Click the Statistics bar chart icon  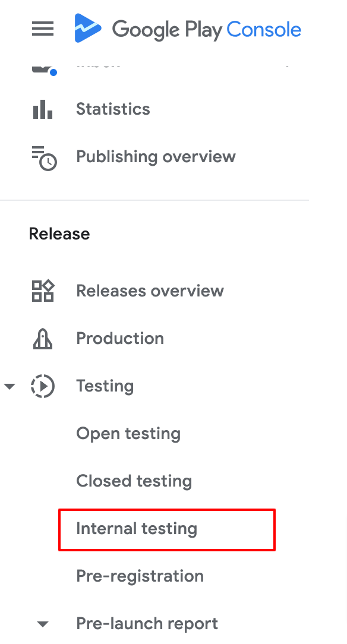(42, 109)
